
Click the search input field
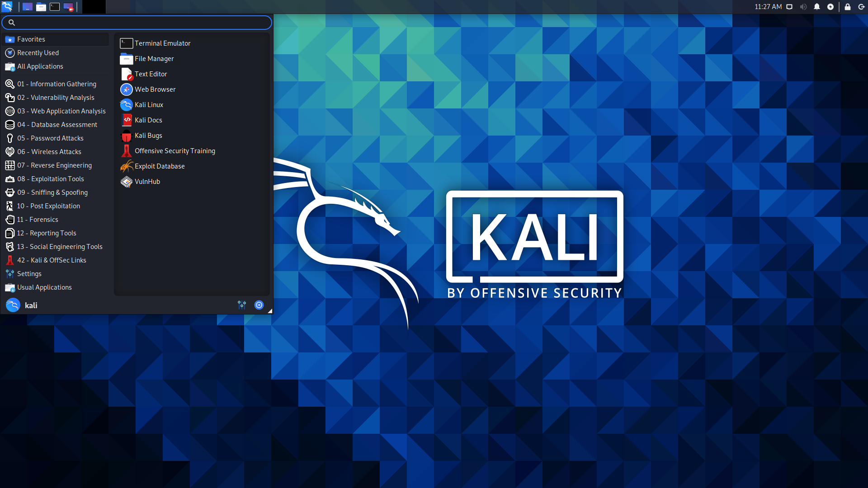click(x=137, y=23)
